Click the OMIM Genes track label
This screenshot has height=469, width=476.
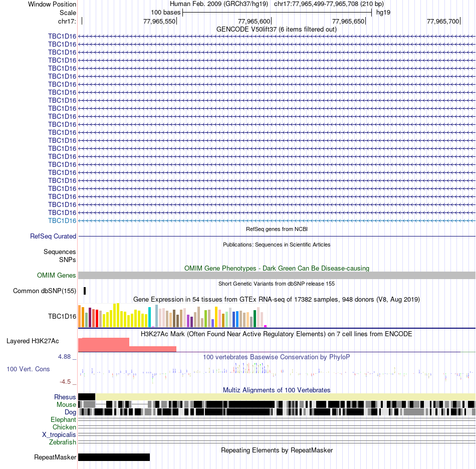56,275
